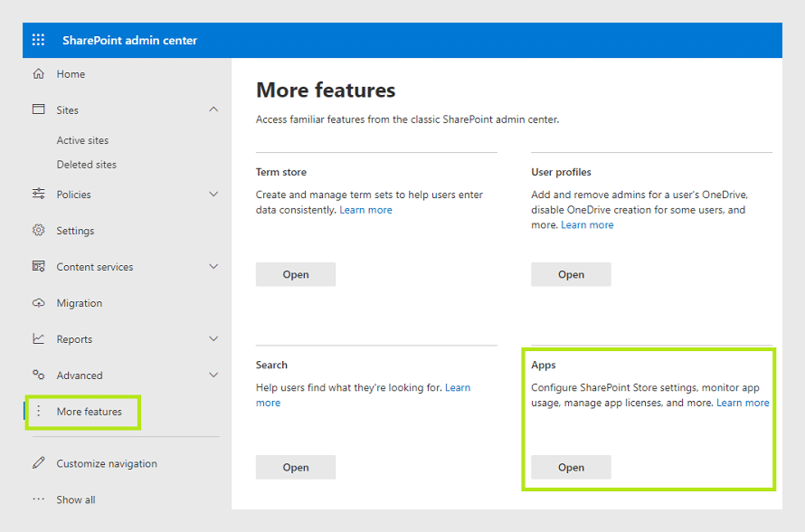Expand the Policies section chevron
The width and height of the screenshot is (805, 532).
point(213,195)
